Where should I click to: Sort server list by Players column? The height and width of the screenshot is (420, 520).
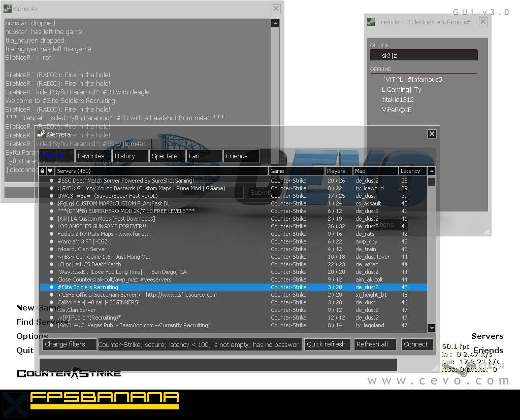339,171
